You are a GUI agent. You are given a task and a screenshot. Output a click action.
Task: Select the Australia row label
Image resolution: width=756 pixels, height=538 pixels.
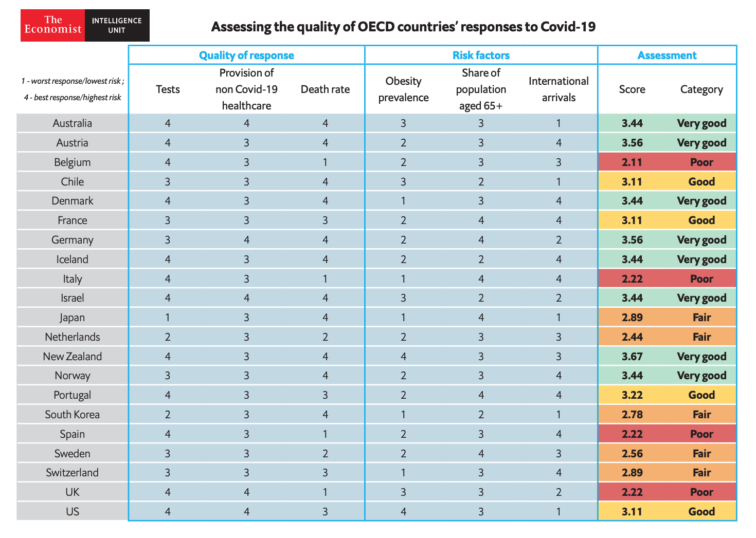tap(73, 123)
